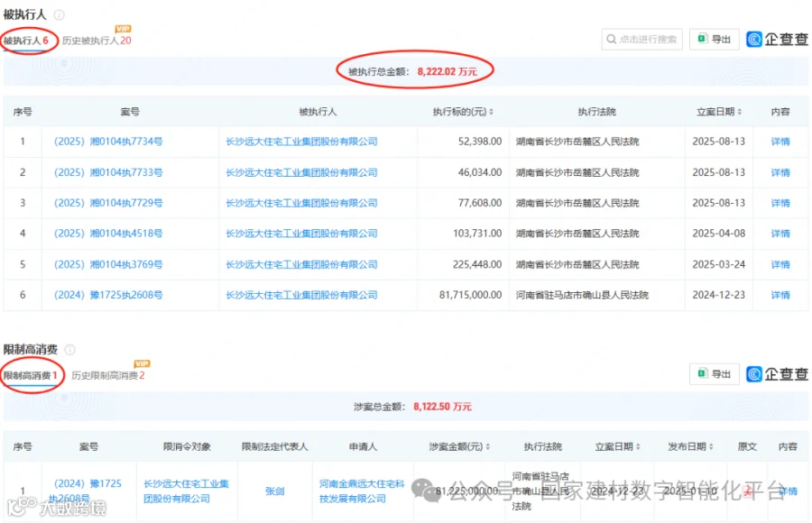Open company link in row 1 of 被执行人
This screenshot has height=523, width=812.
pyautogui.click(x=301, y=142)
